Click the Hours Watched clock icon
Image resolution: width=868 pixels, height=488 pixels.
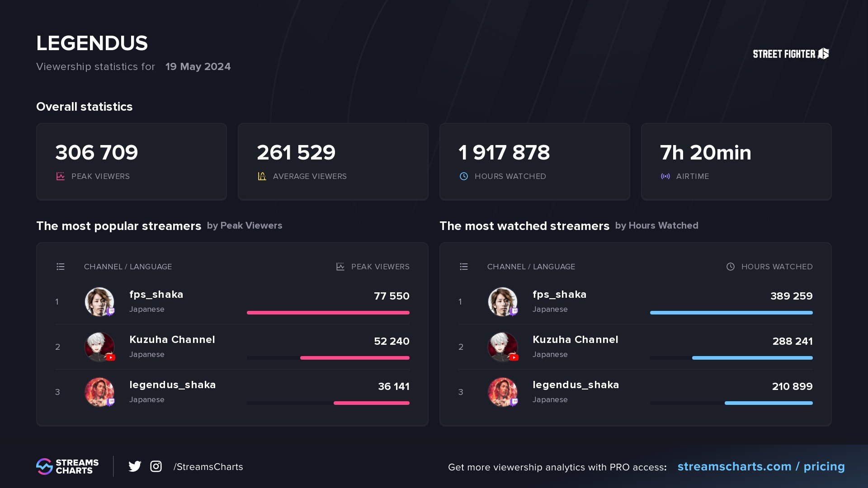point(463,176)
